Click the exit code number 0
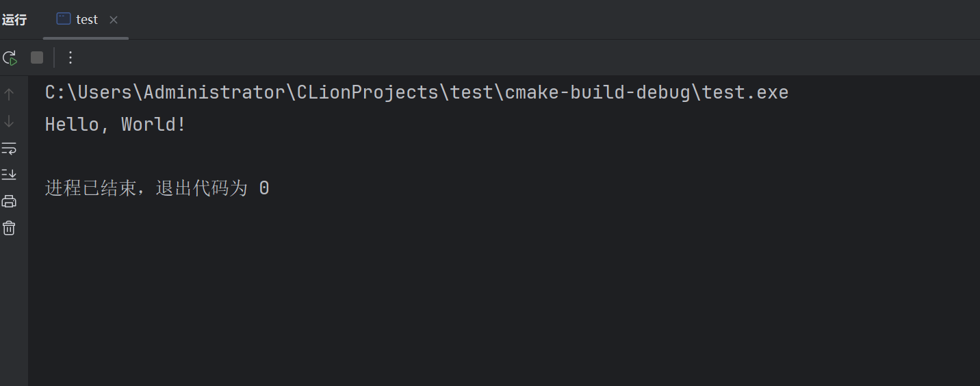The width and height of the screenshot is (980, 386). 264,188
